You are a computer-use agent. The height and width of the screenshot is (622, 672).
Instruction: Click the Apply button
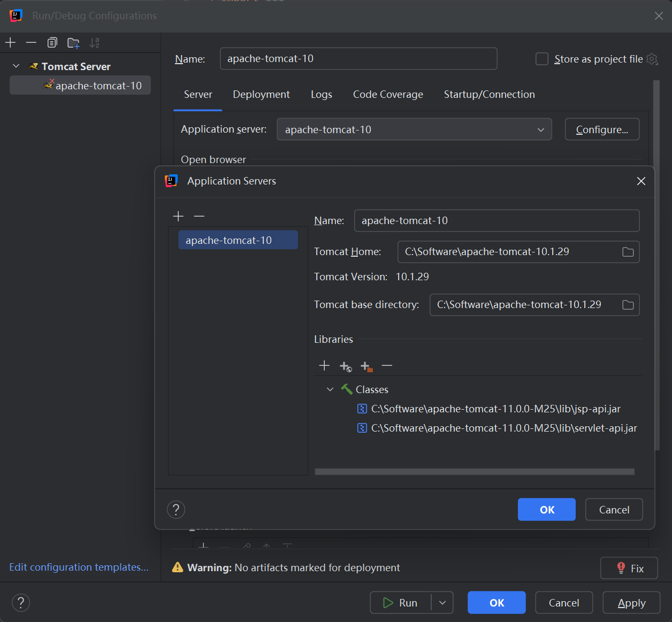631,603
